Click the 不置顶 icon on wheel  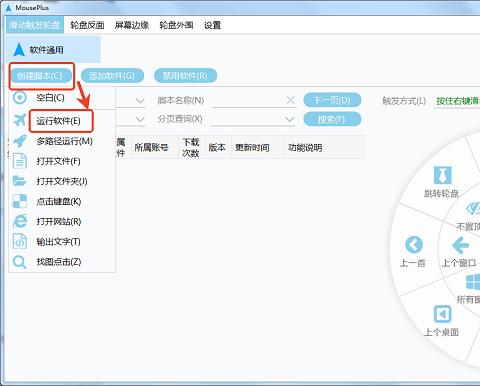[473, 209]
